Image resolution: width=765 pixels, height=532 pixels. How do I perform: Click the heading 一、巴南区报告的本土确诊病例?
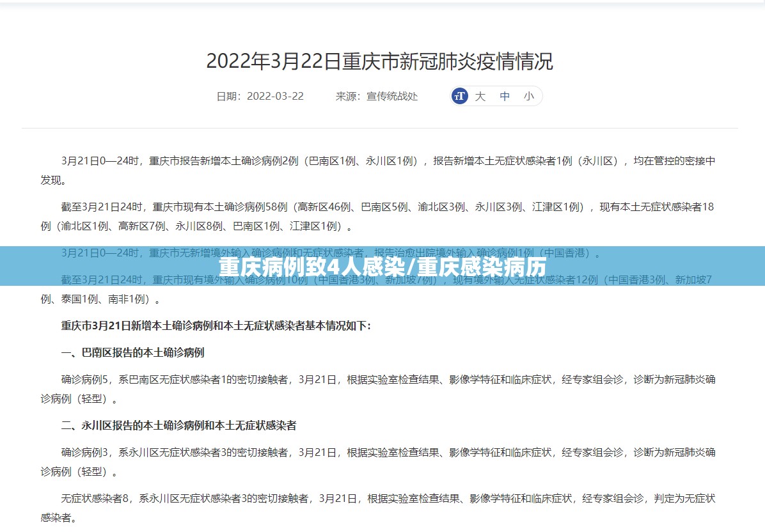click(132, 352)
